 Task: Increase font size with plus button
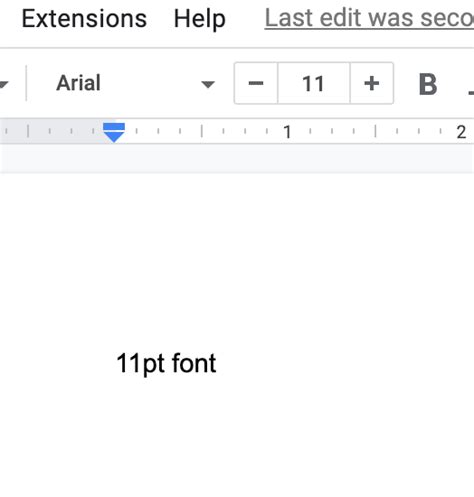(372, 83)
